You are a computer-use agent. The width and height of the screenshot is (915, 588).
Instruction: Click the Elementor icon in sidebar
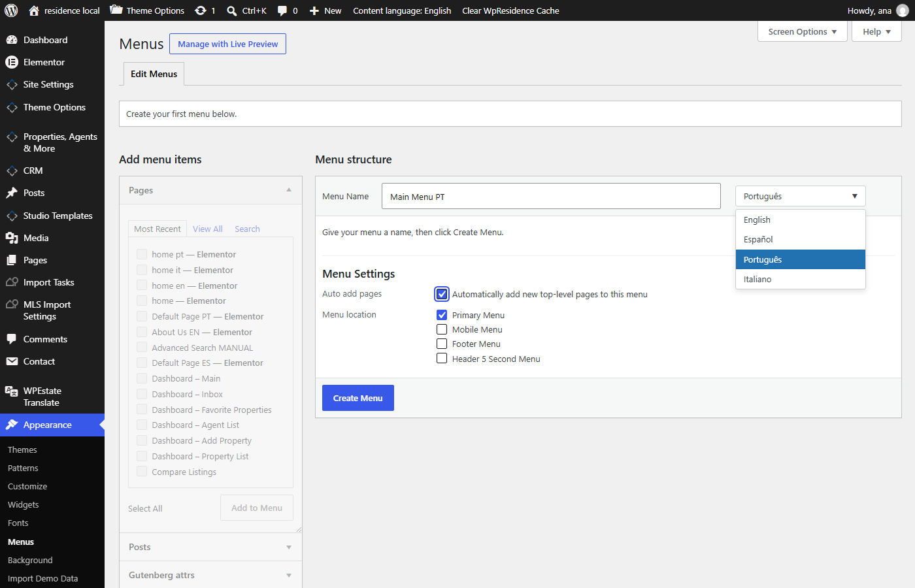12,62
